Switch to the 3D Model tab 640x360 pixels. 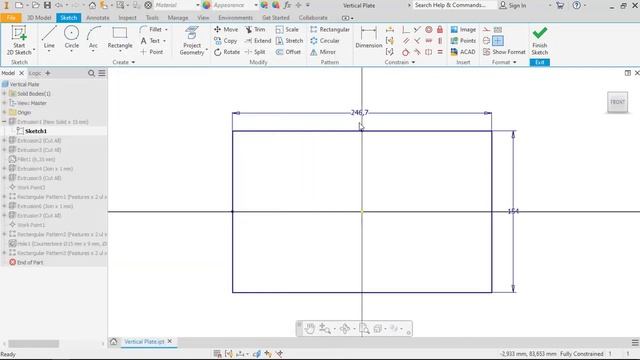click(39, 18)
